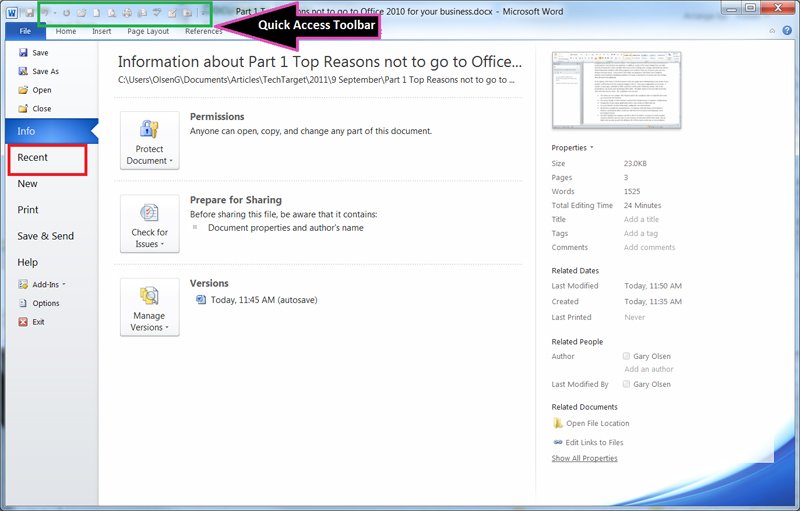The width and height of the screenshot is (800, 511).
Task: Click the Last Modified Today 11:50 AM value
Action: tap(653, 286)
